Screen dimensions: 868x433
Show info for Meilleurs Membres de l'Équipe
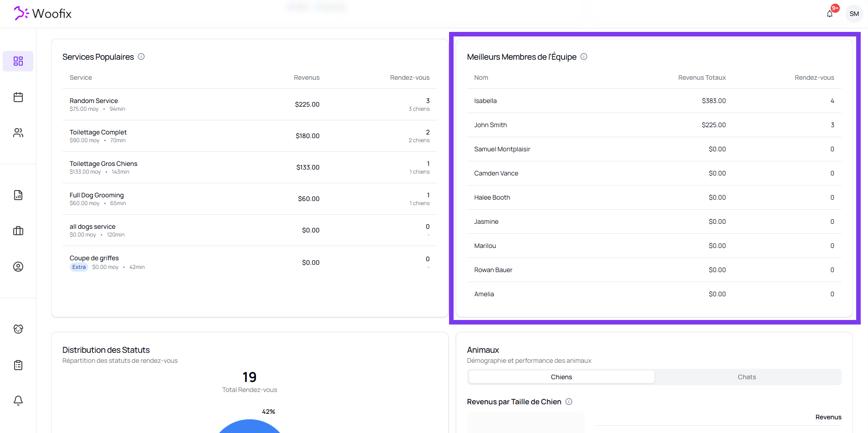pyautogui.click(x=584, y=57)
